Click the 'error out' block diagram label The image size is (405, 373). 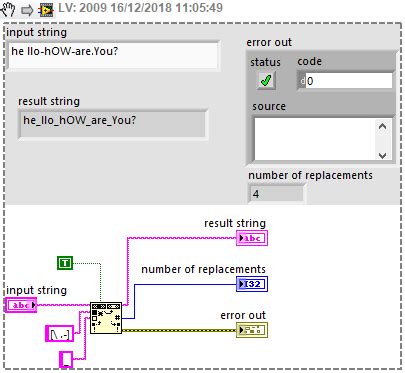[243, 315]
